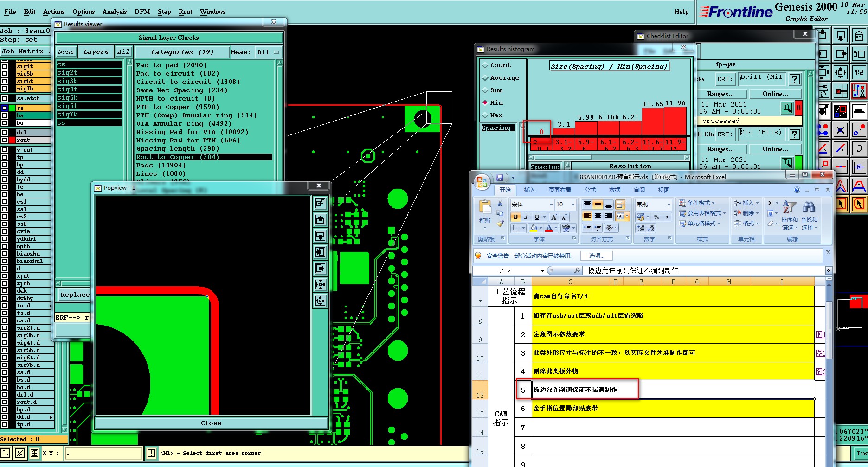Click the rotate arrow tool
The width and height of the screenshot is (868, 467).
coord(859,148)
